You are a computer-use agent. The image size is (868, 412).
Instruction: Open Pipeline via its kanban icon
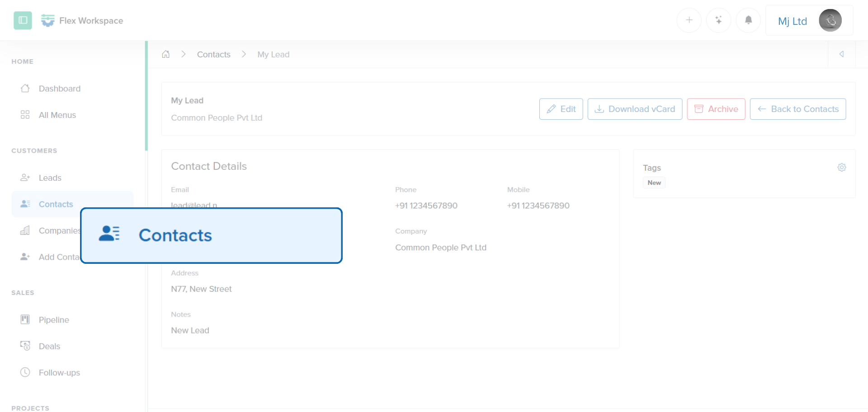(x=25, y=319)
